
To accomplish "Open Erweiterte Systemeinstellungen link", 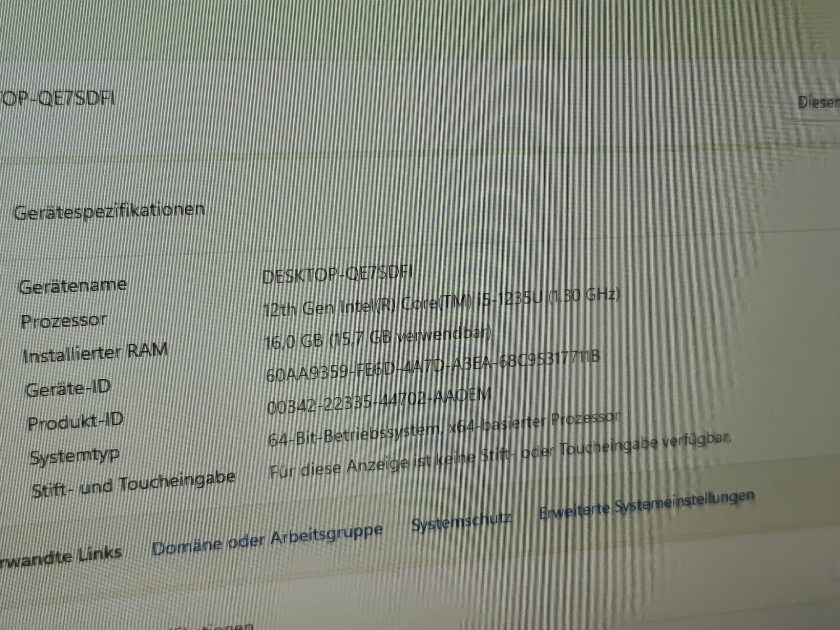I will click(x=646, y=504).
